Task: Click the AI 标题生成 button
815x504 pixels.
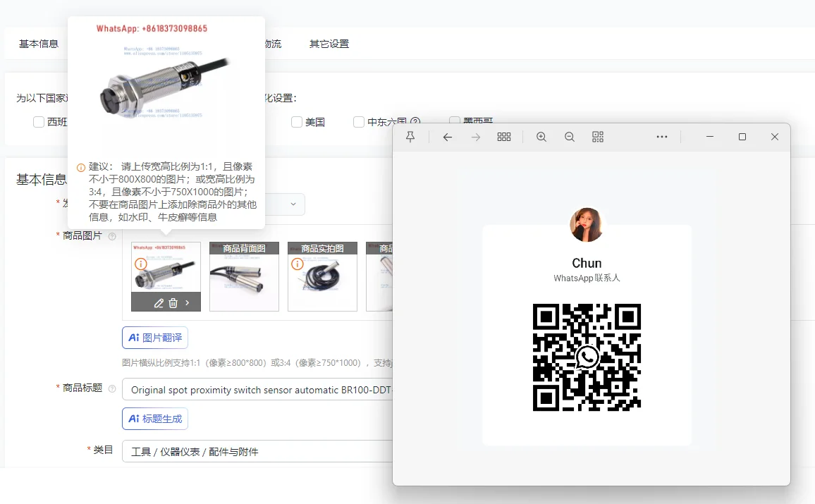Action: (x=155, y=419)
